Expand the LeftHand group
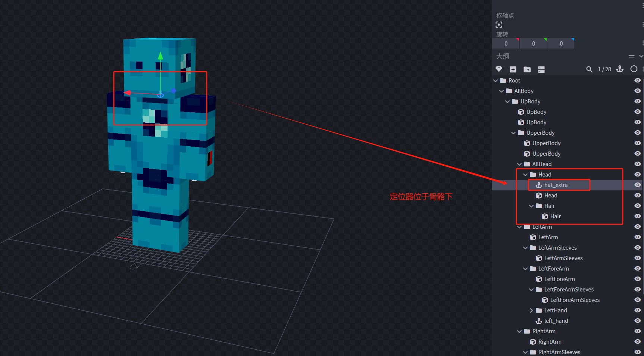The height and width of the screenshot is (356, 644). [531, 310]
